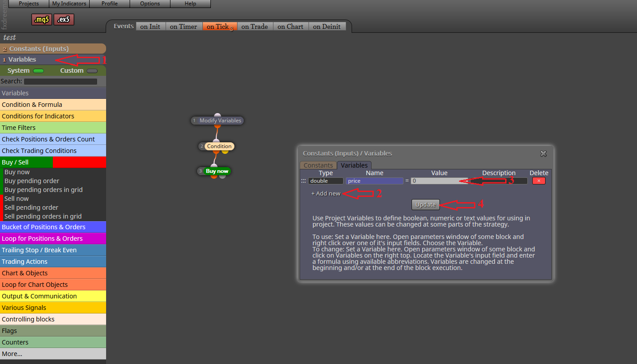Open the Projects menu
Screen dimensions: 637x364
pos(29,4)
